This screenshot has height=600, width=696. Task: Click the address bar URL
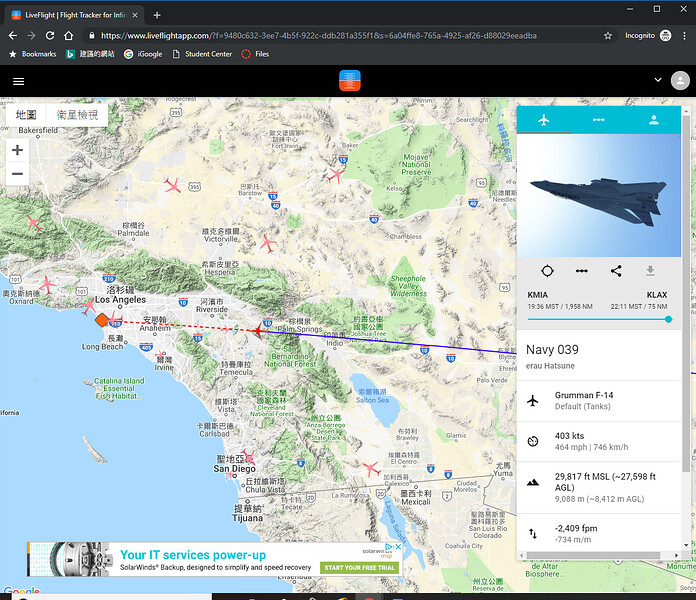(x=319, y=36)
